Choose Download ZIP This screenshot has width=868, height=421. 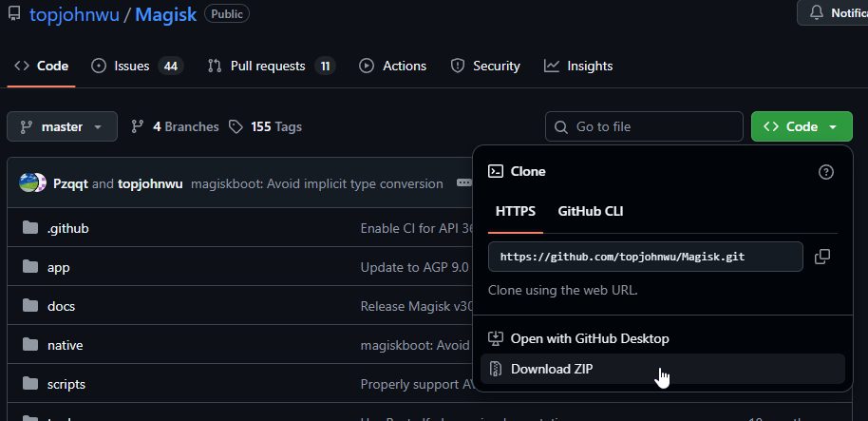(x=663, y=369)
